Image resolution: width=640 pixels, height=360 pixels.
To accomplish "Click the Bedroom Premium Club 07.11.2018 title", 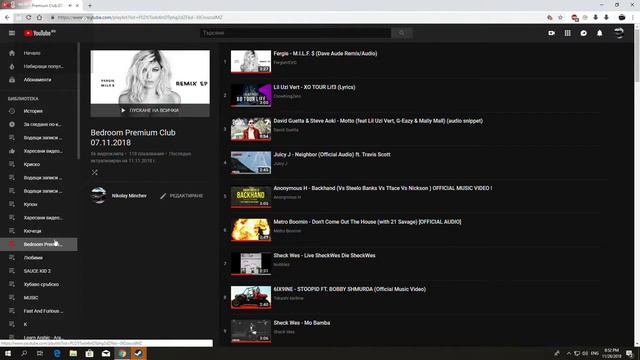I will (133, 138).
